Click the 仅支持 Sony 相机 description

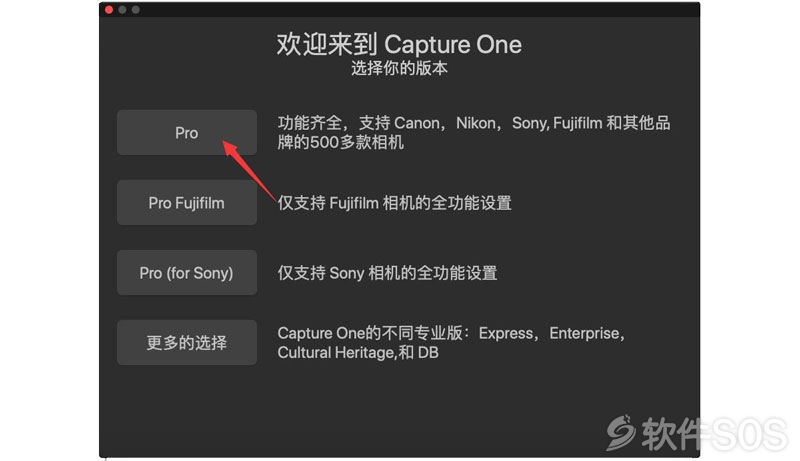coord(387,273)
